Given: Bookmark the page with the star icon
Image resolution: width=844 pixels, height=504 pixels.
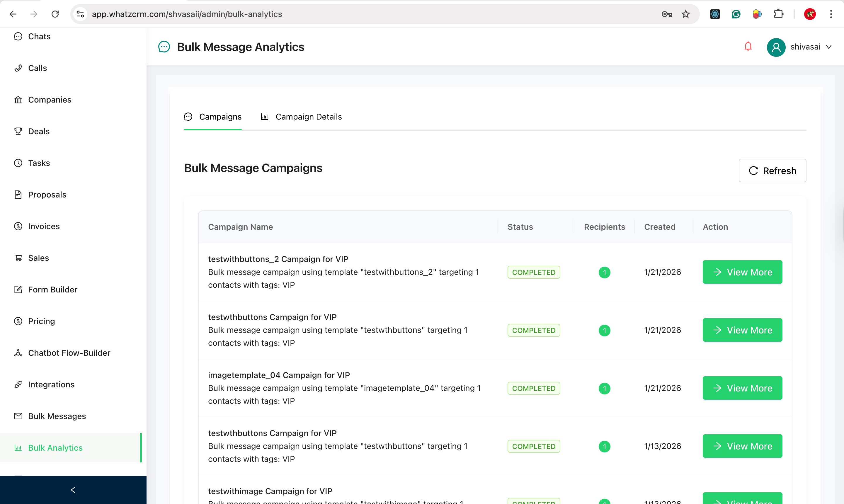Looking at the screenshot, I should (685, 14).
